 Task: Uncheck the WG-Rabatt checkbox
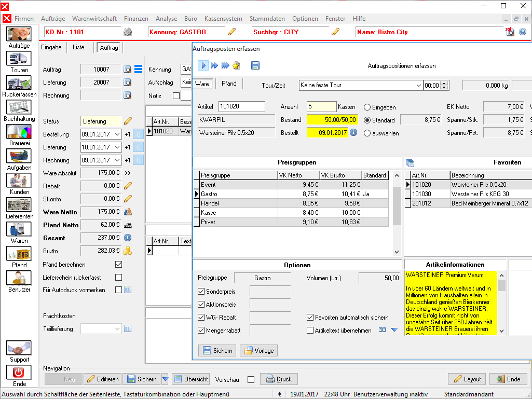pyautogui.click(x=201, y=317)
